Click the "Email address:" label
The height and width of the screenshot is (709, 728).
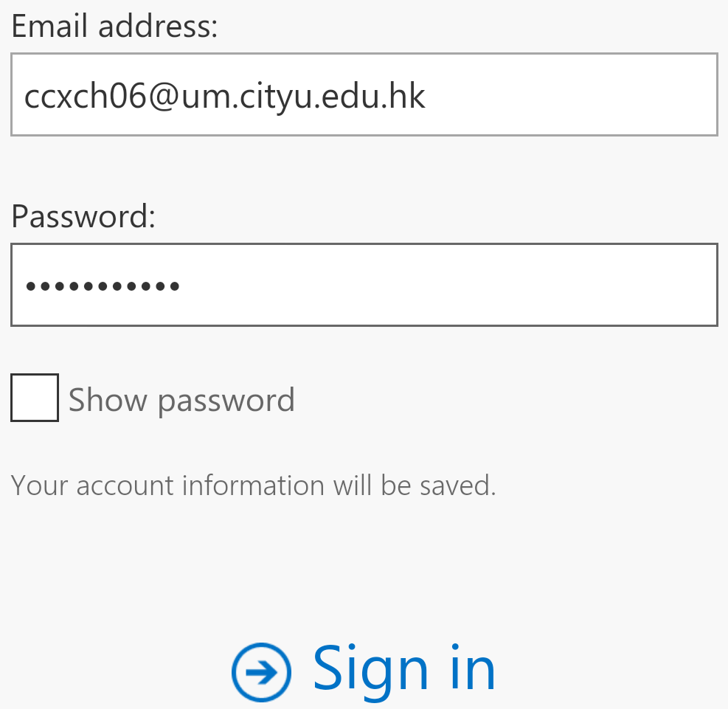114,27
